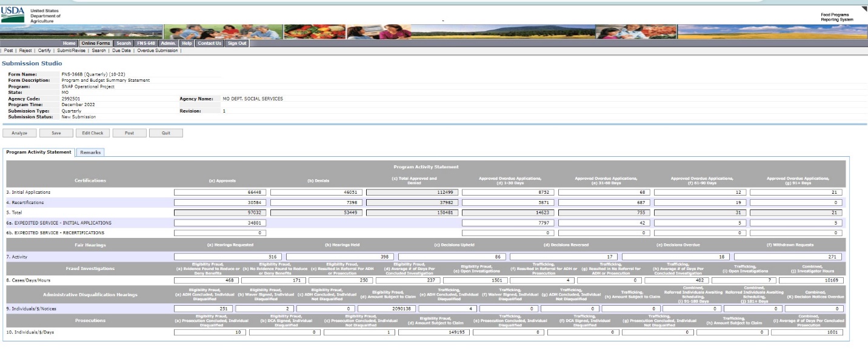868x359 pixels.
Task: Open the FNS-648 menu item
Action: (145, 43)
